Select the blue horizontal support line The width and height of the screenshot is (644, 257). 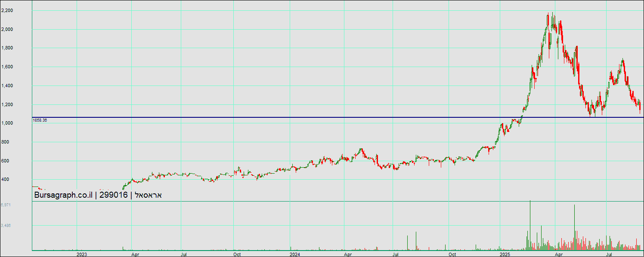pyautogui.click(x=338, y=117)
